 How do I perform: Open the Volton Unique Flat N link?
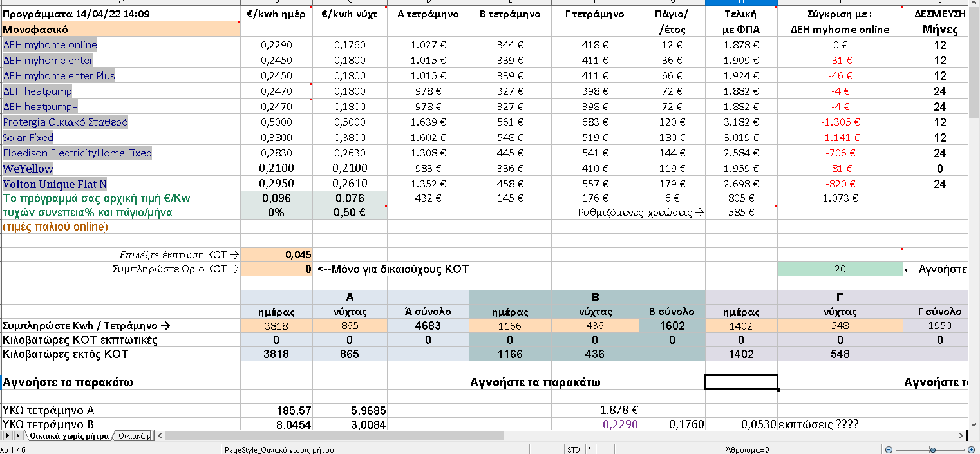click(55, 184)
